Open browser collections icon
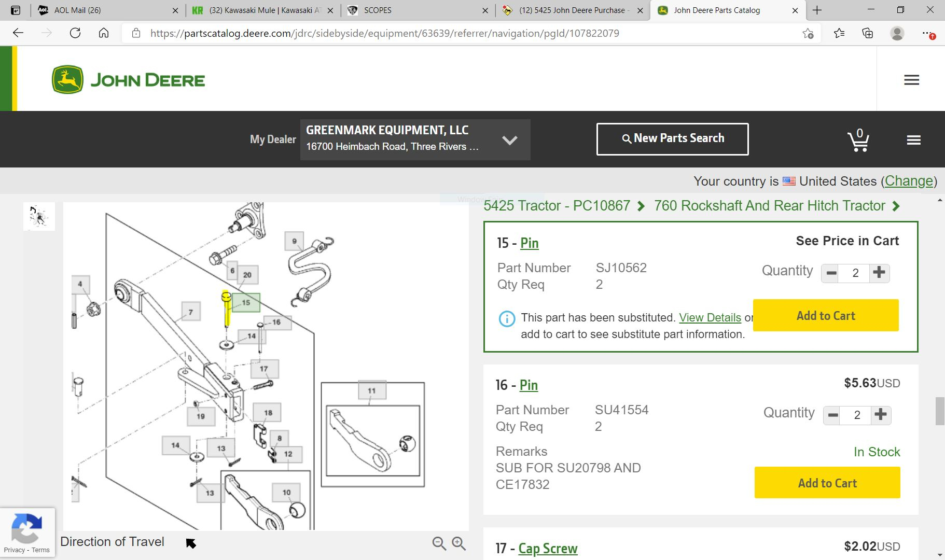945x560 pixels. (868, 34)
